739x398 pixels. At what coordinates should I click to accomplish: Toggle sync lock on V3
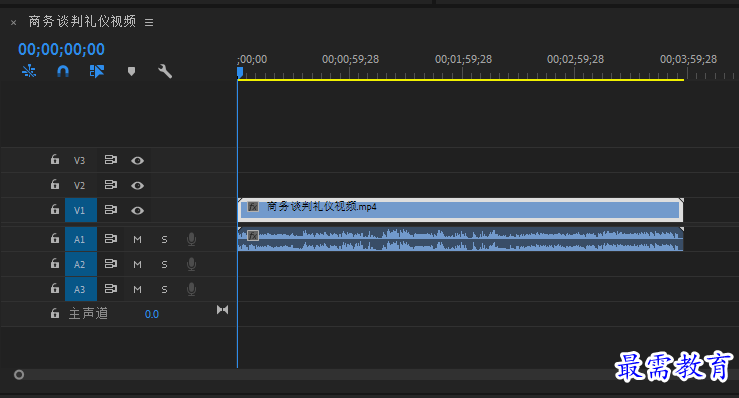click(110, 160)
